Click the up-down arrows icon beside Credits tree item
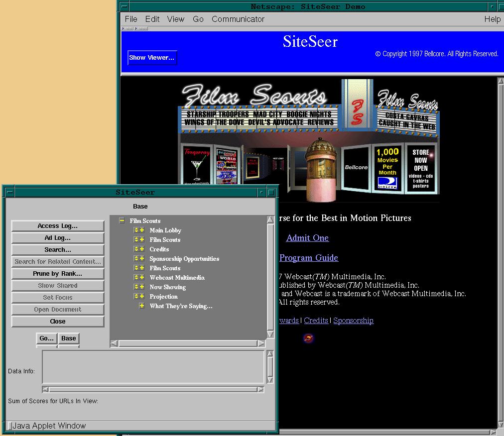The width and height of the screenshot is (504, 436). pyautogui.click(x=136, y=249)
